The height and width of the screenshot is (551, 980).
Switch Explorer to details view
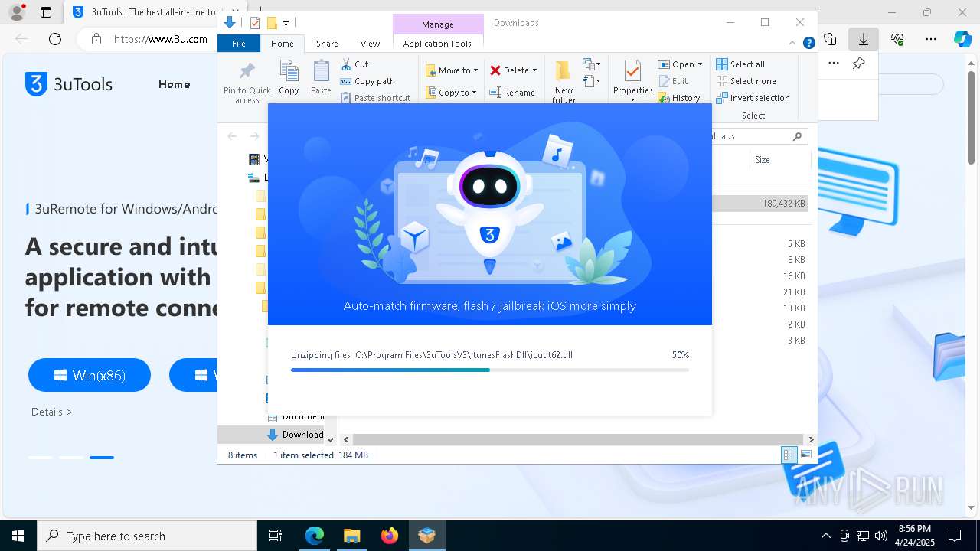coord(789,455)
